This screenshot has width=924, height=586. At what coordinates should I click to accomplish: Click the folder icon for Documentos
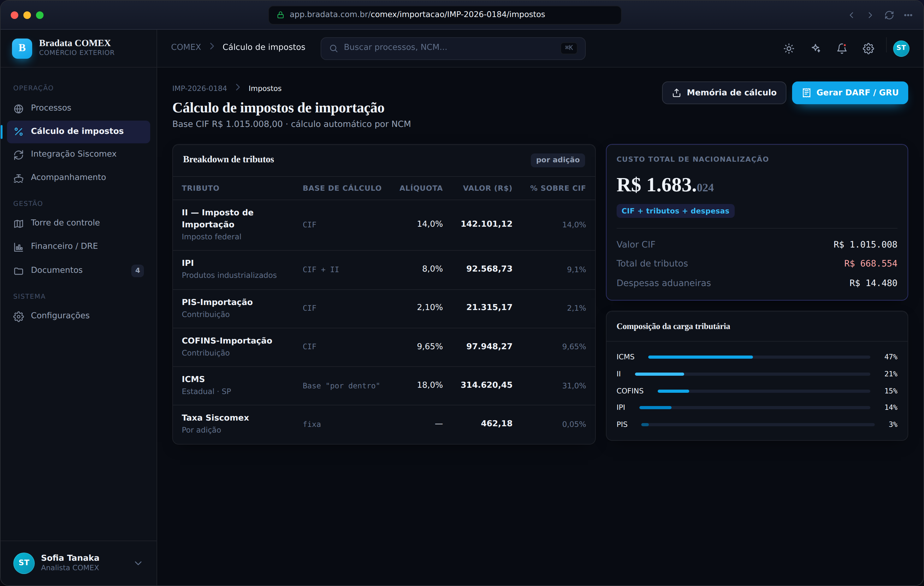point(18,271)
